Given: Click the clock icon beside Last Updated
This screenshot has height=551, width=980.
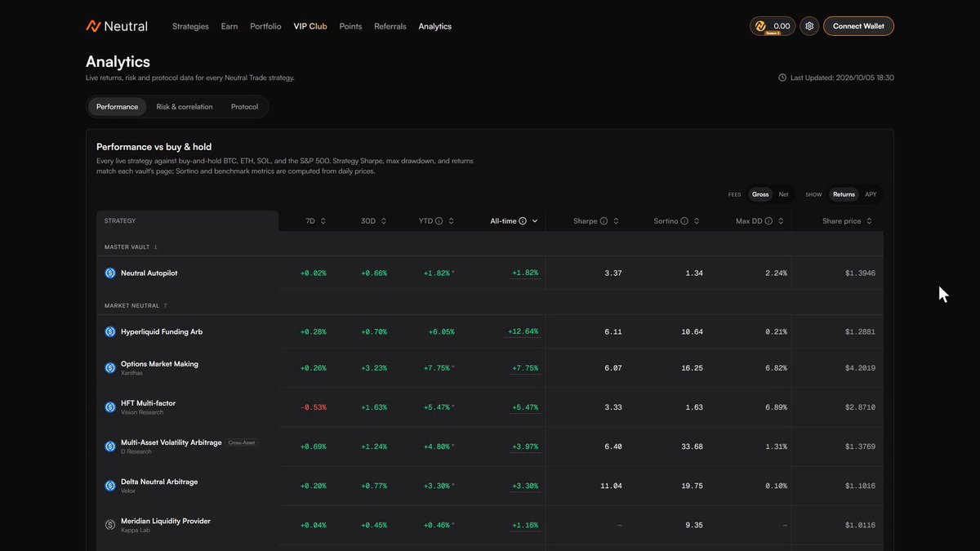Looking at the screenshot, I should tap(782, 78).
